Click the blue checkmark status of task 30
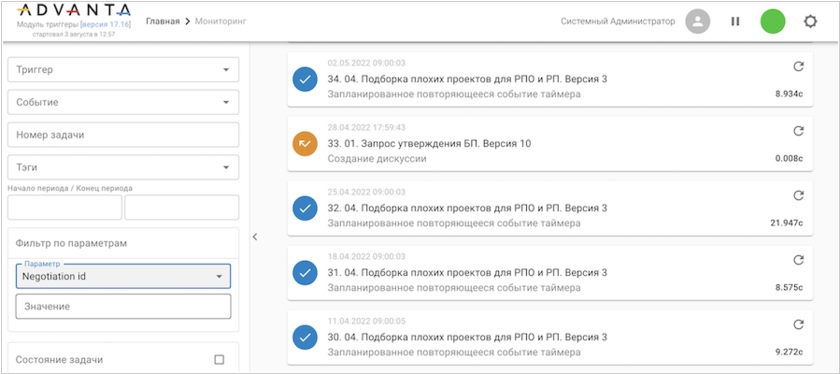 (x=305, y=338)
